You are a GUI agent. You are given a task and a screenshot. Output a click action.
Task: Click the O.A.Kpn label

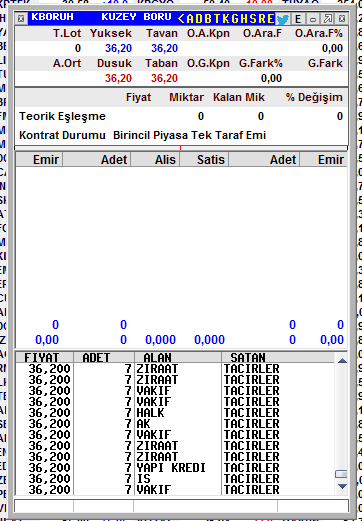tap(208, 33)
